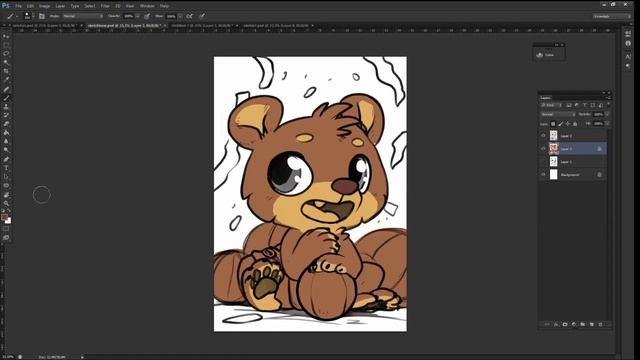Select the History Brush tool
The height and width of the screenshot is (360, 640).
coord(6,115)
